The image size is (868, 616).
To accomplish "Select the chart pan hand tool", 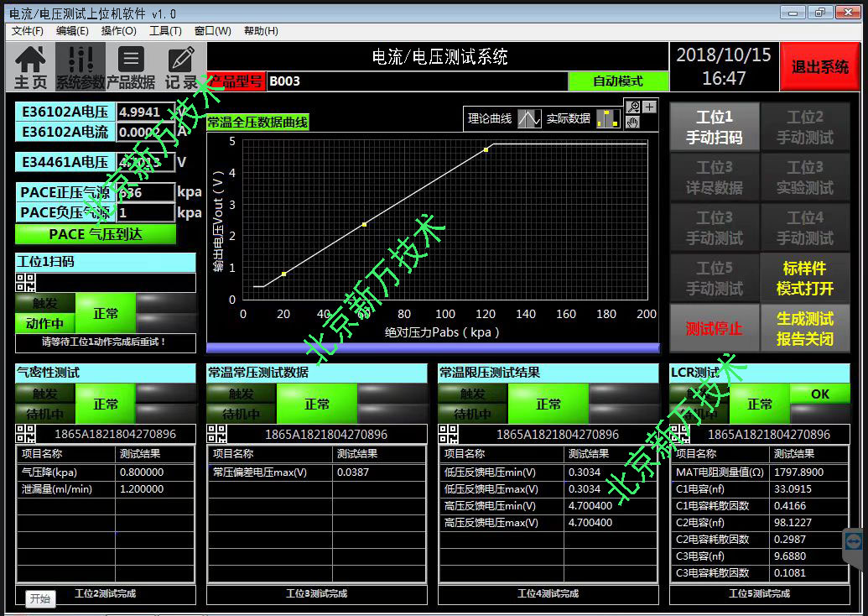I will (x=633, y=122).
